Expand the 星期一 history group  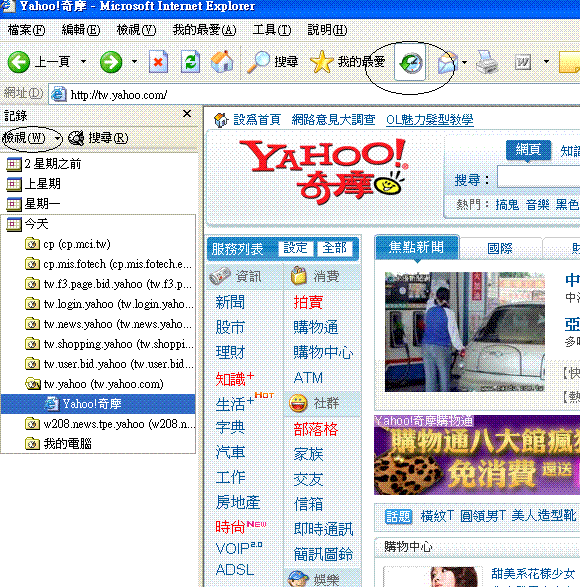pos(34,204)
